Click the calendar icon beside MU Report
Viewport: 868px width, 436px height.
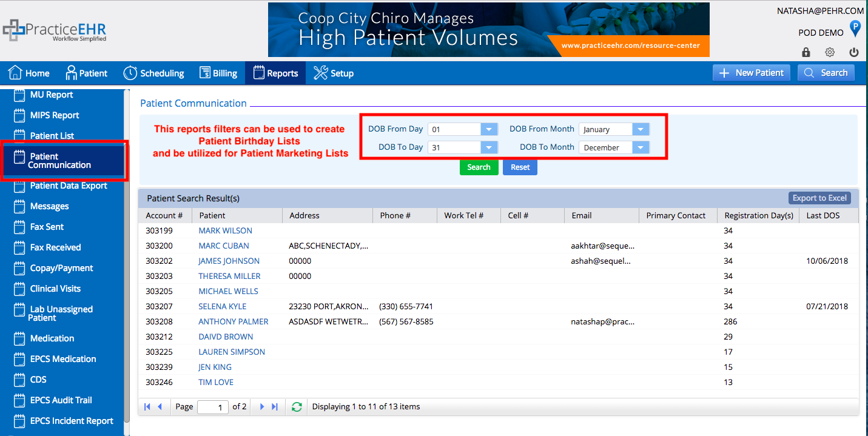coord(19,95)
